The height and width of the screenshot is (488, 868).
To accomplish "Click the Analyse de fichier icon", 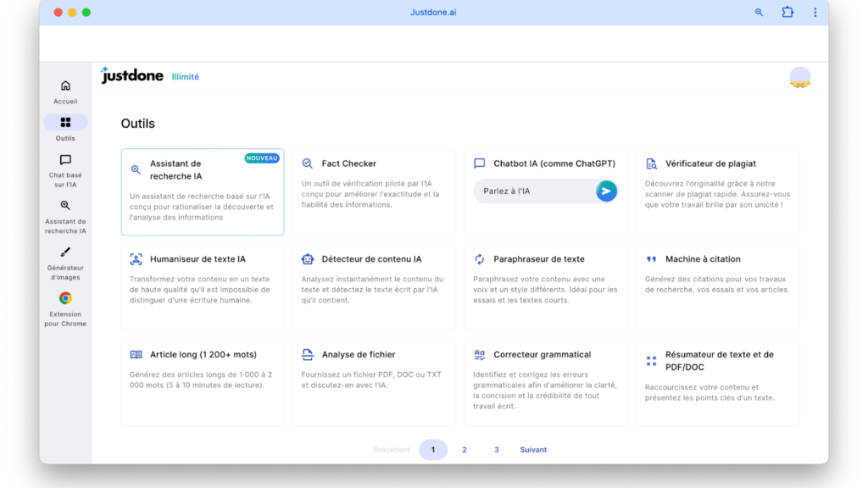I will pos(308,355).
